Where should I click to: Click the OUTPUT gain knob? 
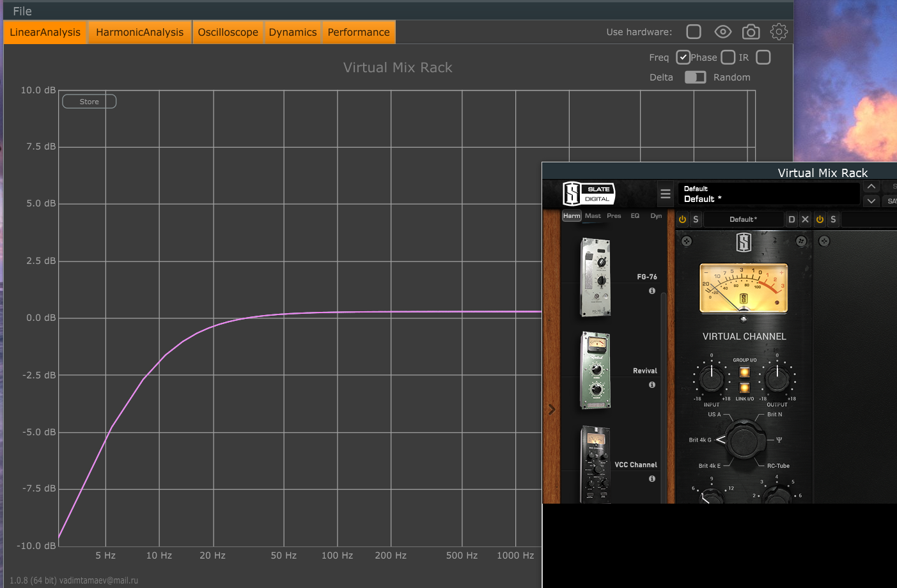777,378
